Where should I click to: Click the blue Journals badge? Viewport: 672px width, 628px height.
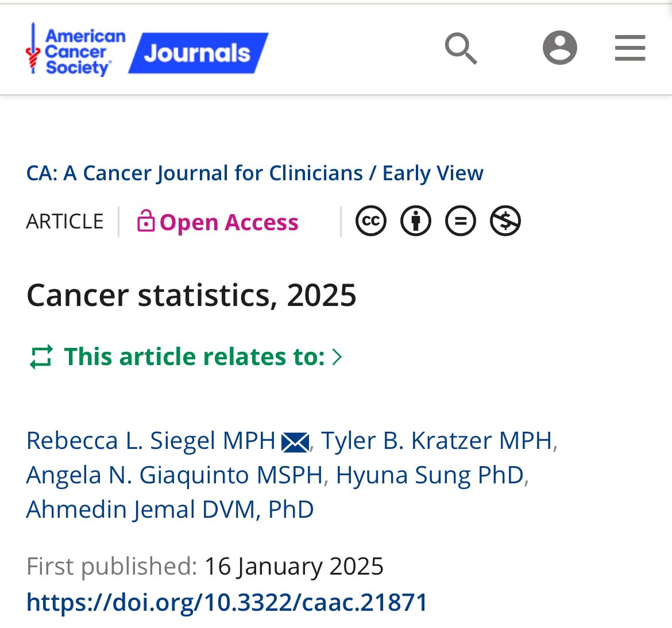click(x=198, y=53)
